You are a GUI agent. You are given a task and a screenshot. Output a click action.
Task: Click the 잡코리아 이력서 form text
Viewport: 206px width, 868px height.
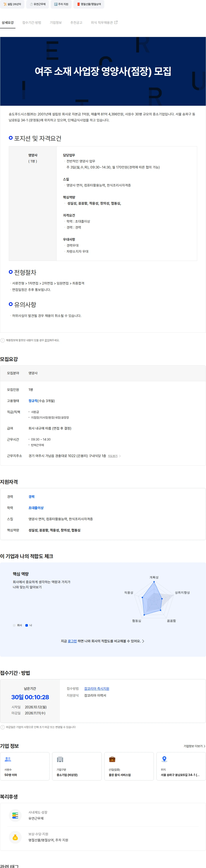click(95, 695)
